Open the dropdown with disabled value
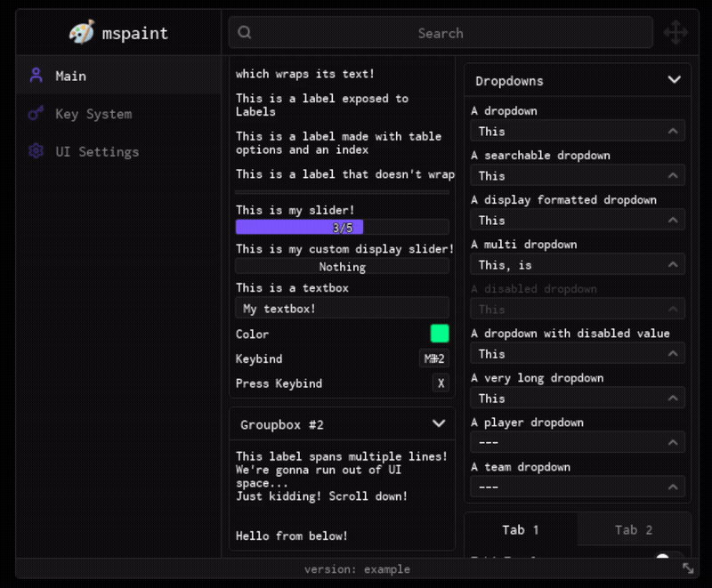The image size is (712, 588). (578, 353)
